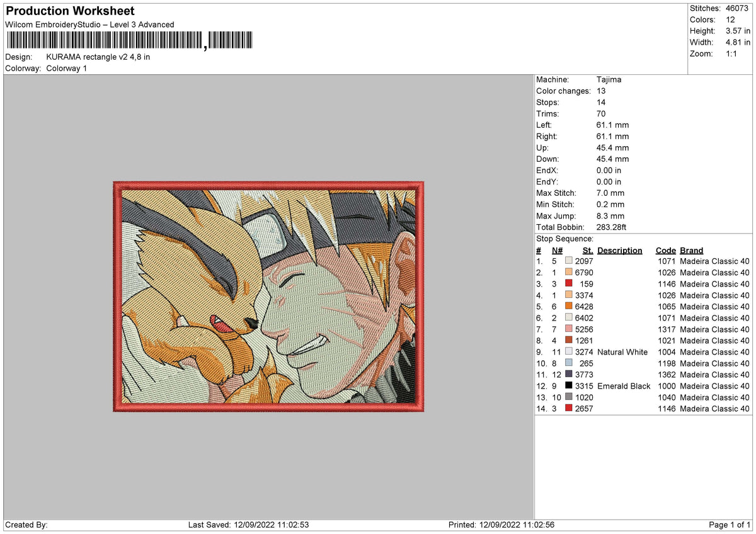The image size is (756, 534).
Task: Click the Min Stitch value '0.2 mm'
Action: coord(610,205)
